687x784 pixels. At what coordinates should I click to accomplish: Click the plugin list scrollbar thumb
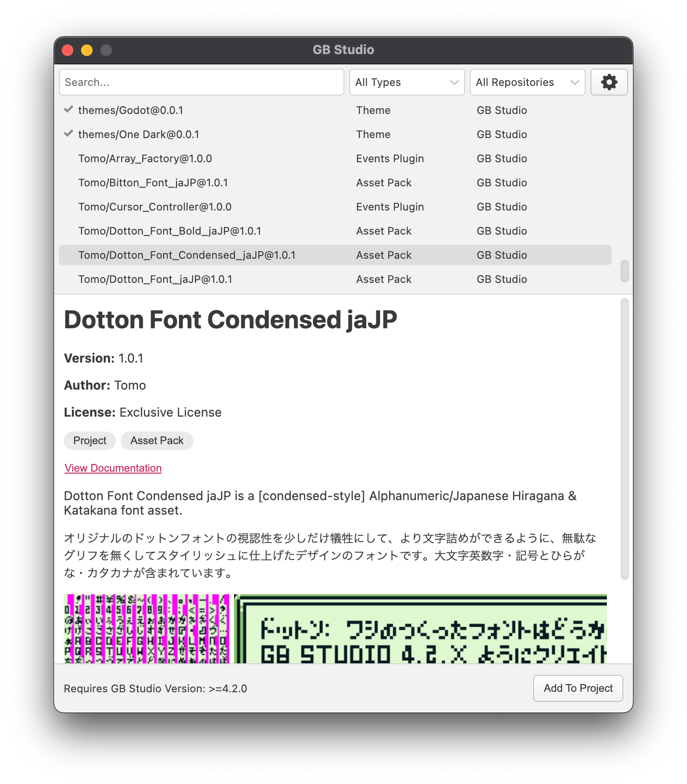coord(625,271)
